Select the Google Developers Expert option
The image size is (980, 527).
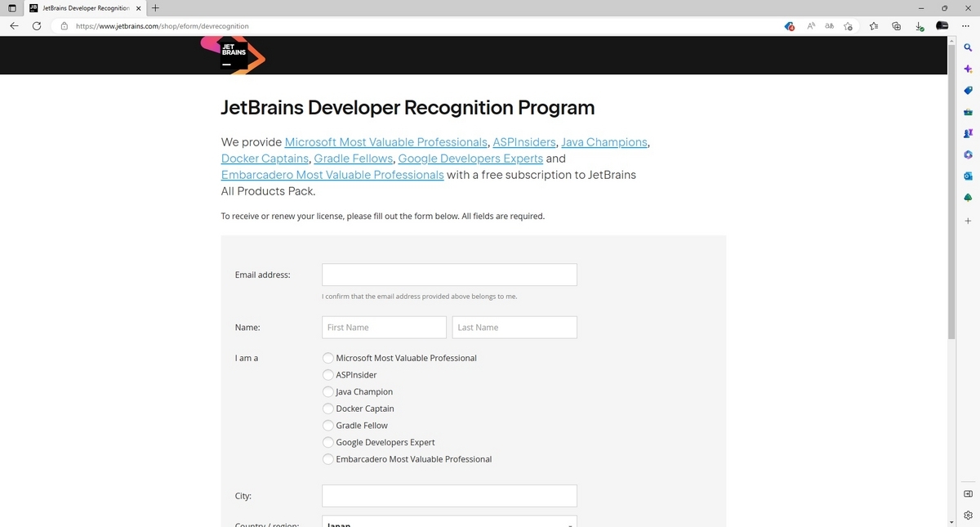pos(327,442)
